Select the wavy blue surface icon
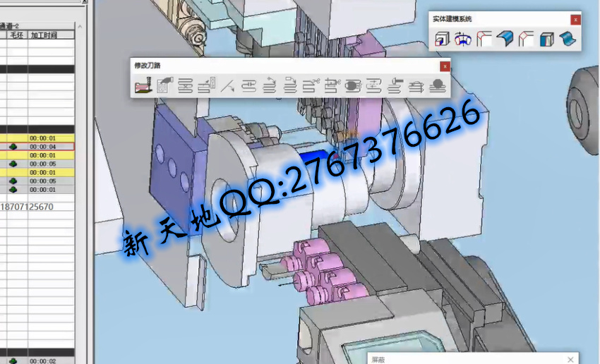Image resolution: width=600 pixels, height=364 pixels. point(567,40)
